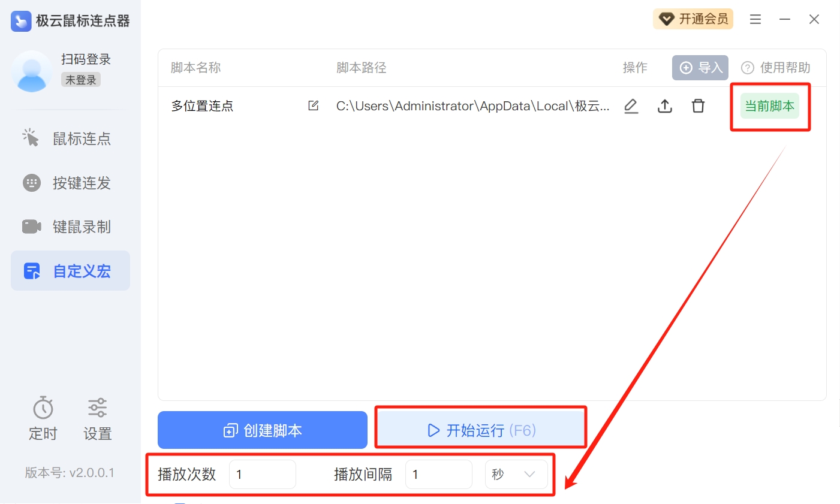Expand the 秒 time unit dropdown
Viewport: 840px width, 504px height.
pyautogui.click(x=516, y=474)
